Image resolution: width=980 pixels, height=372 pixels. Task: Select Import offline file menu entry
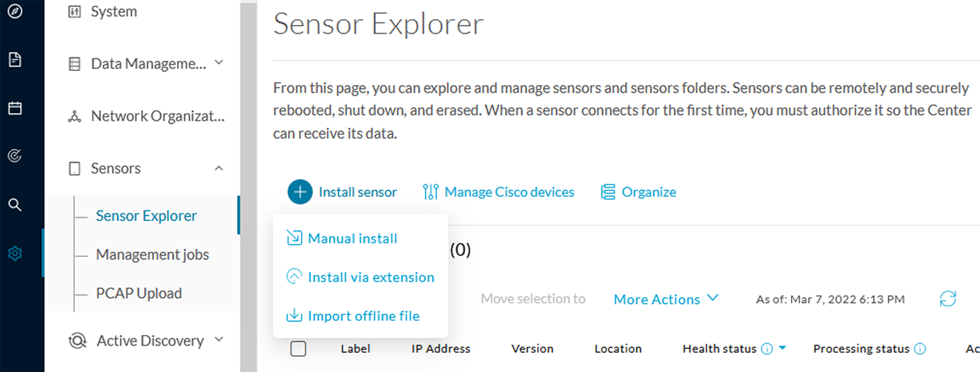pyautogui.click(x=353, y=316)
